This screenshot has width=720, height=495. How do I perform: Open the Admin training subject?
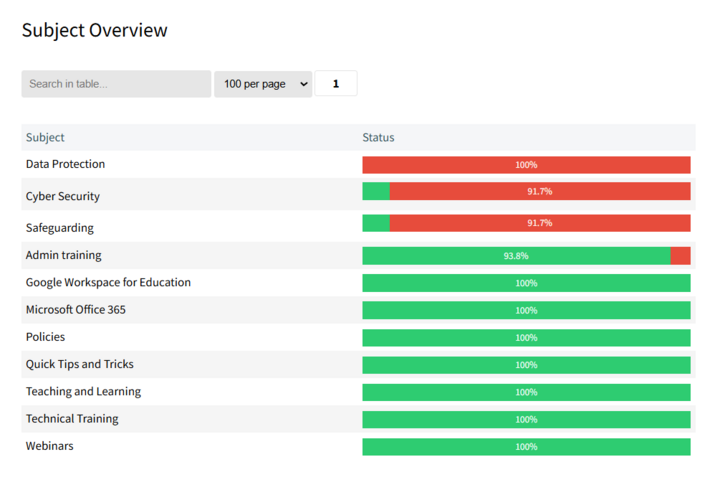(x=63, y=255)
